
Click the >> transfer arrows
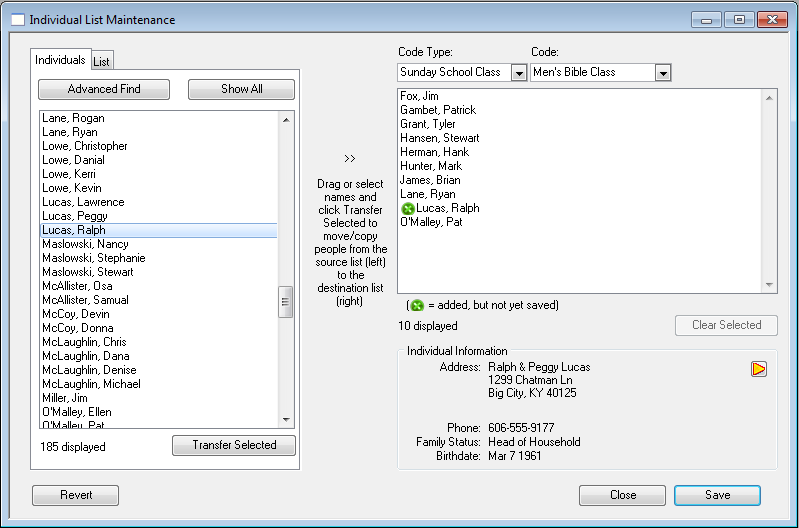349,158
